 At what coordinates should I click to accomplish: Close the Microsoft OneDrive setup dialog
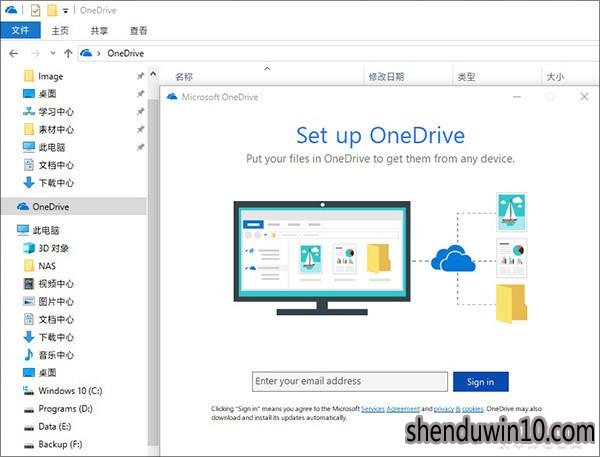[x=584, y=96]
